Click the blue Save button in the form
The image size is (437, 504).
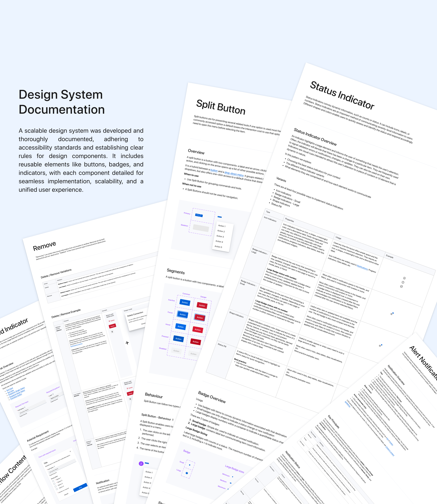coord(80,488)
